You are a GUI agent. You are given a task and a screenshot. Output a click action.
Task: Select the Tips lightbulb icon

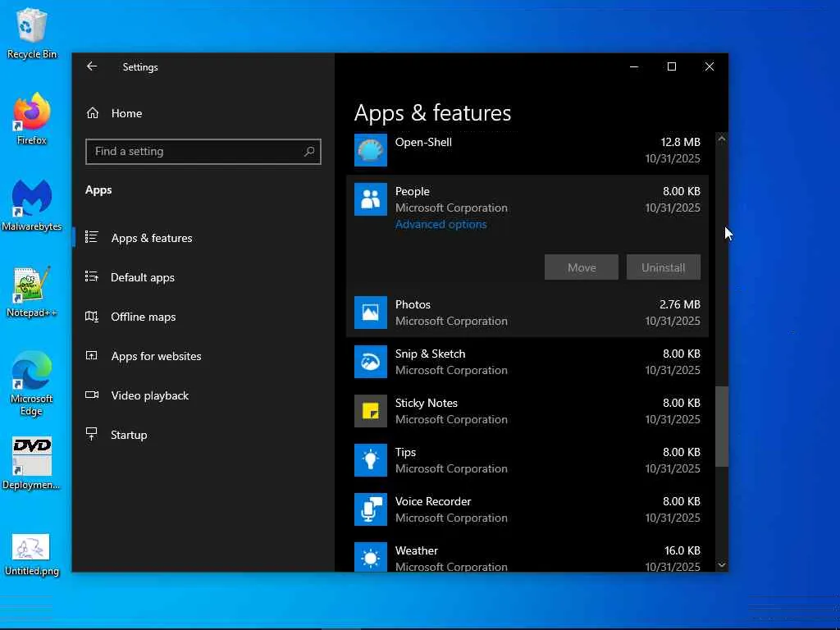point(371,460)
